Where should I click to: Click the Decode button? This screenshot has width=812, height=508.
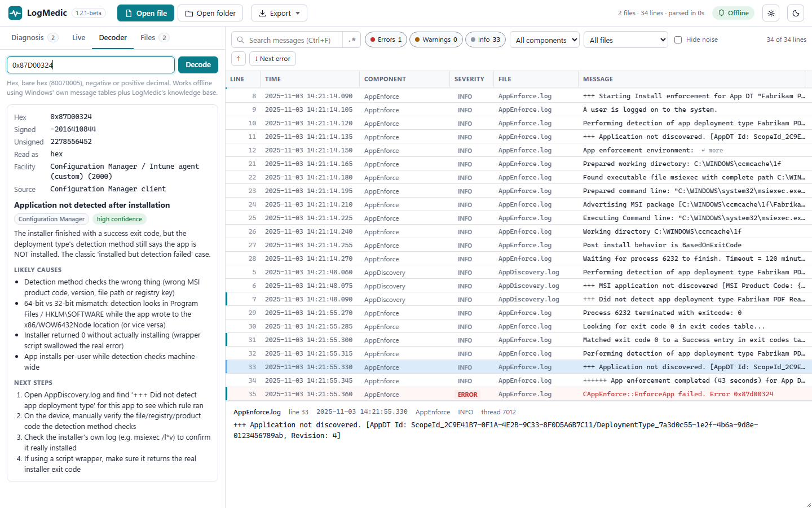[x=198, y=65]
